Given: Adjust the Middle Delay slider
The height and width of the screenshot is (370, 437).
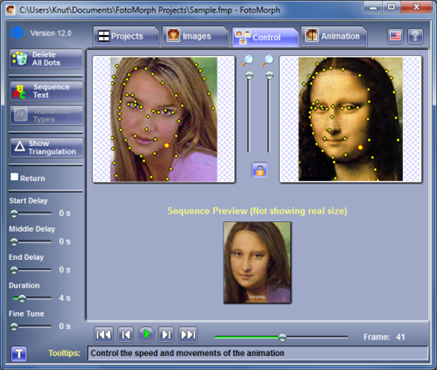Looking at the screenshot, I should pyautogui.click(x=14, y=242).
